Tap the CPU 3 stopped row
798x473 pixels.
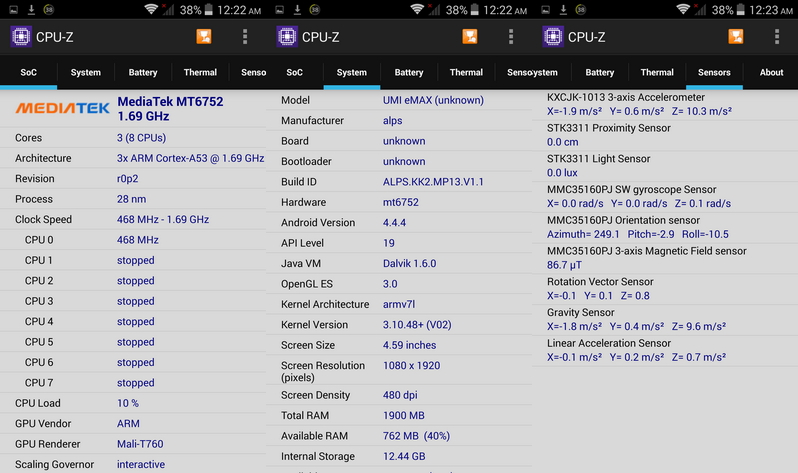tap(133, 301)
